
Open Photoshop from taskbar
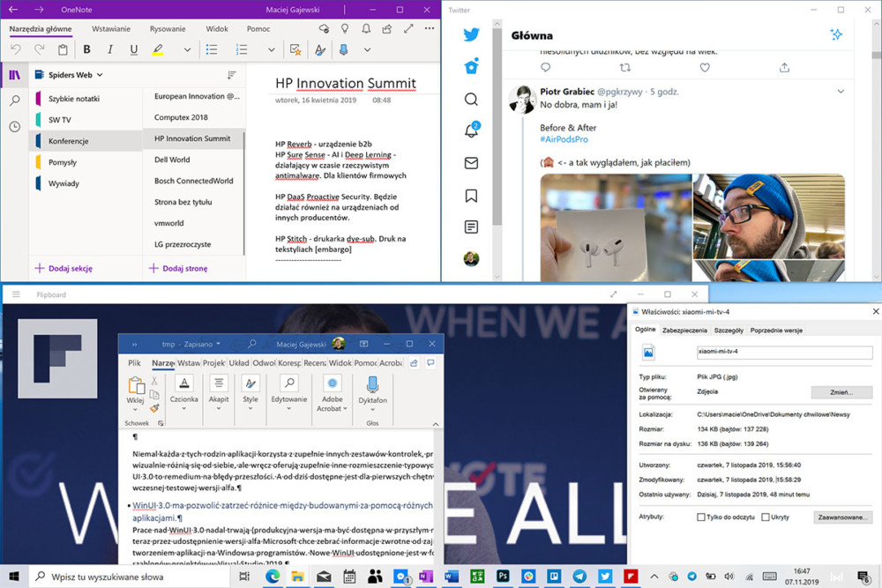[503, 577]
